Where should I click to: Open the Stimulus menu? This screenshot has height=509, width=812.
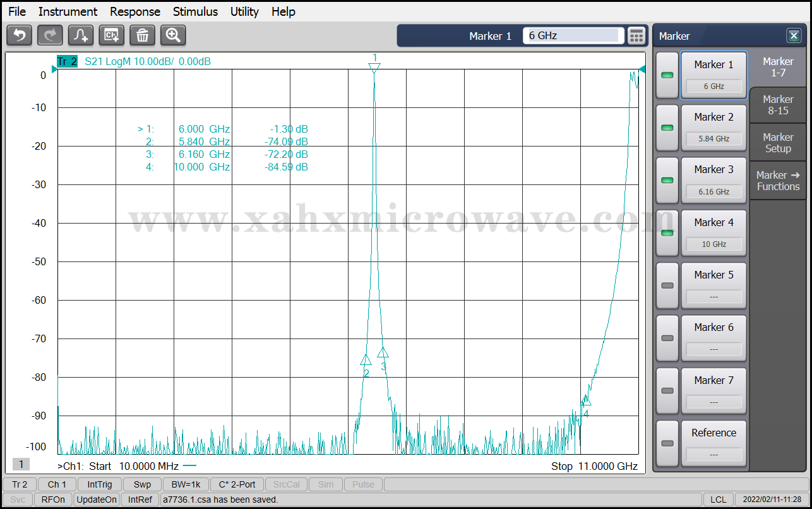tap(195, 11)
